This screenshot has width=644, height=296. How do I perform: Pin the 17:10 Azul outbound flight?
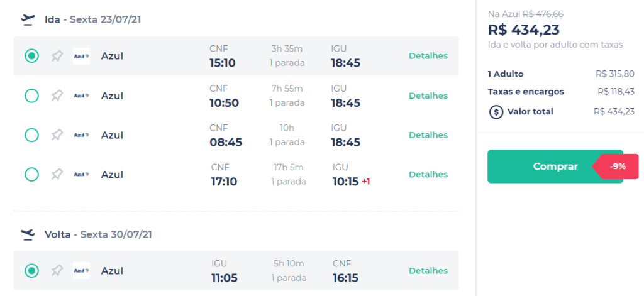[x=57, y=174]
